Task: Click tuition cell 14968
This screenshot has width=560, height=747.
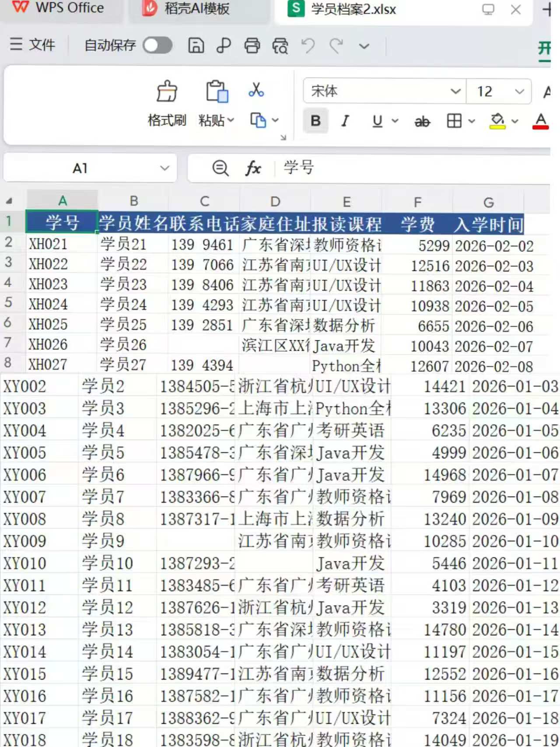Action: coord(430,475)
